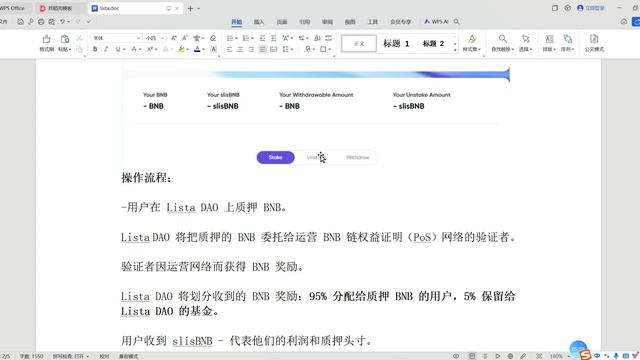Click the distributed alignment icon
Screen dimensions: 640x360
coord(273,49)
